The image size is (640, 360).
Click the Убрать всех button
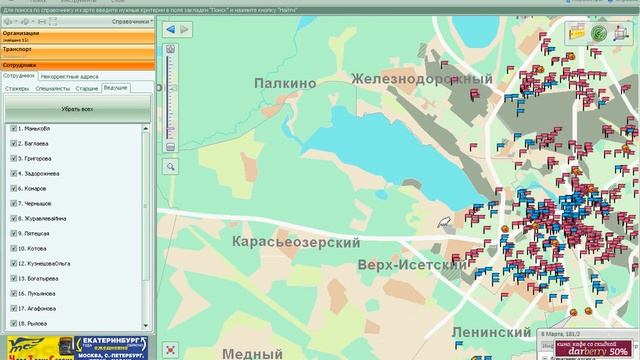coord(78,109)
